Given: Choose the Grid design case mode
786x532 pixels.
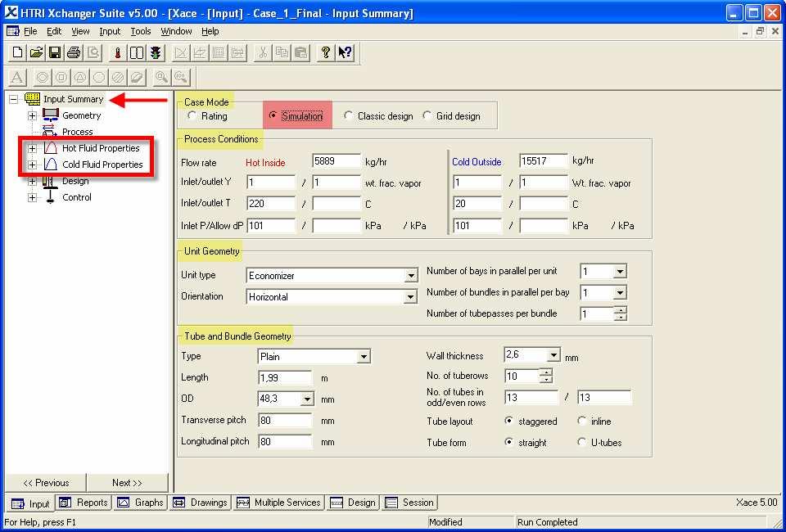Looking at the screenshot, I should click(x=427, y=115).
